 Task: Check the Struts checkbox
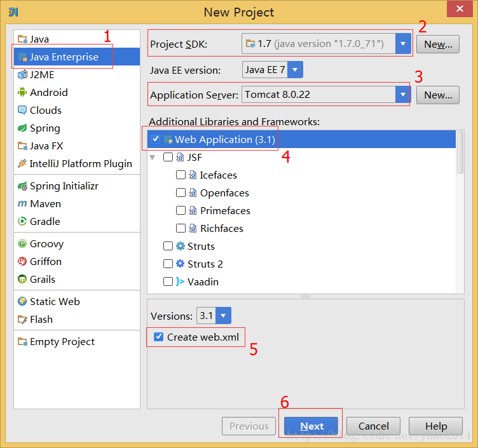pos(168,246)
